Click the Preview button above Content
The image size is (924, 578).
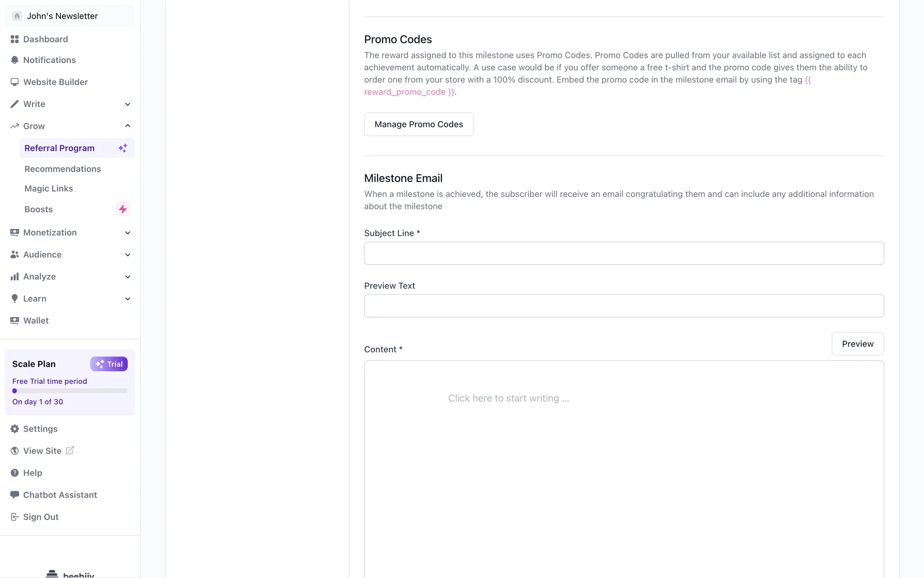tap(858, 344)
